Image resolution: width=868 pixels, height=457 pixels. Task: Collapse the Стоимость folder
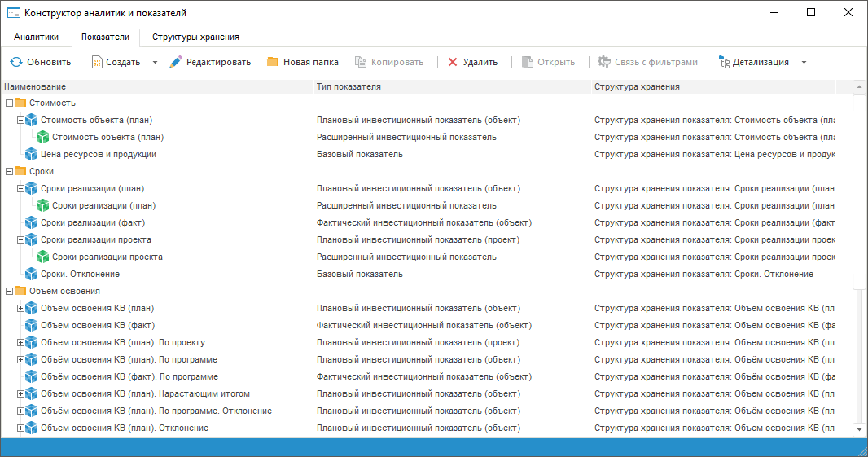click(9, 103)
